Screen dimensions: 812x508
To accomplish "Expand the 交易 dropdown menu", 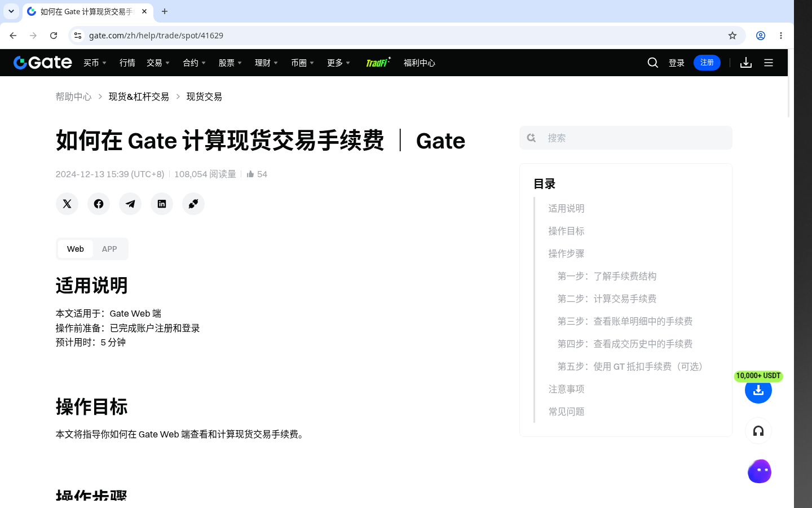I will 158,63.
